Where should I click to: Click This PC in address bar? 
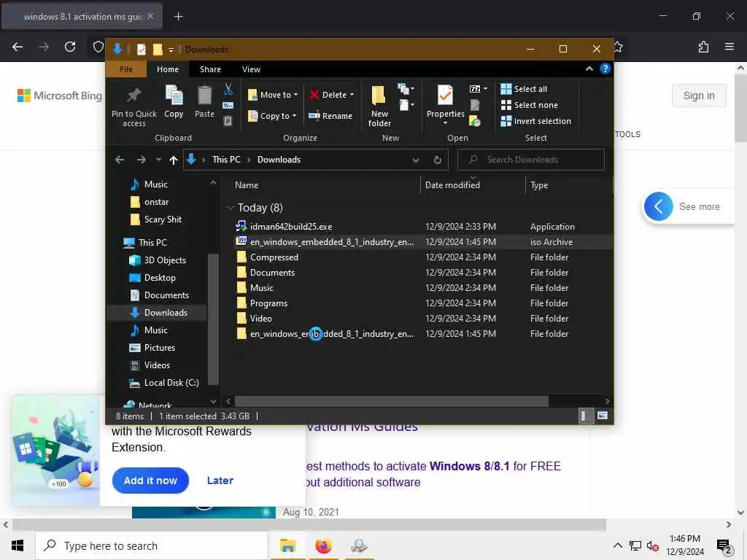226,160
